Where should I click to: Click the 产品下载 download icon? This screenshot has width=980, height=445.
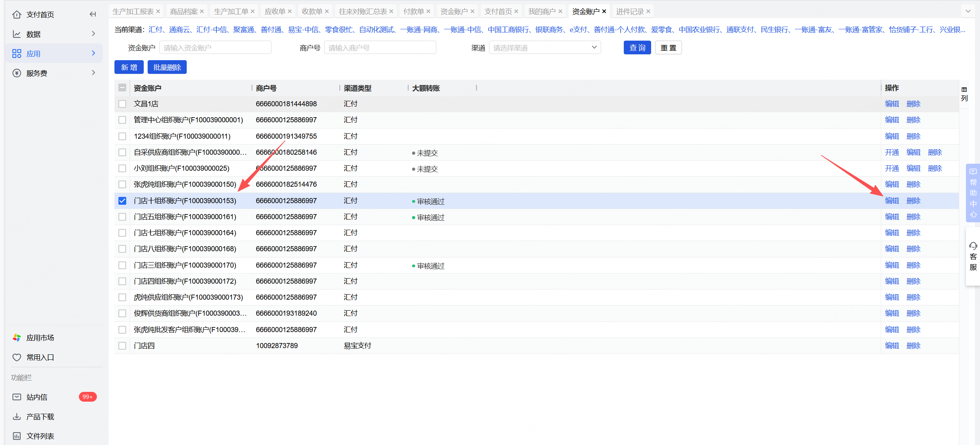pyautogui.click(x=16, y=416)
